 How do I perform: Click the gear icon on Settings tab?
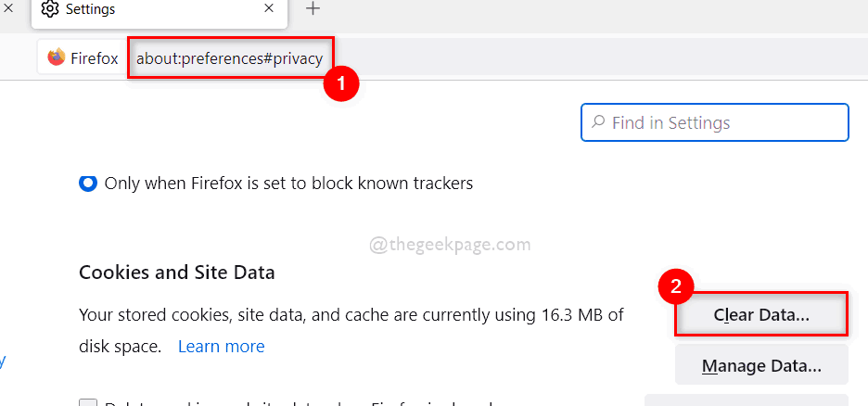point(50,9)
